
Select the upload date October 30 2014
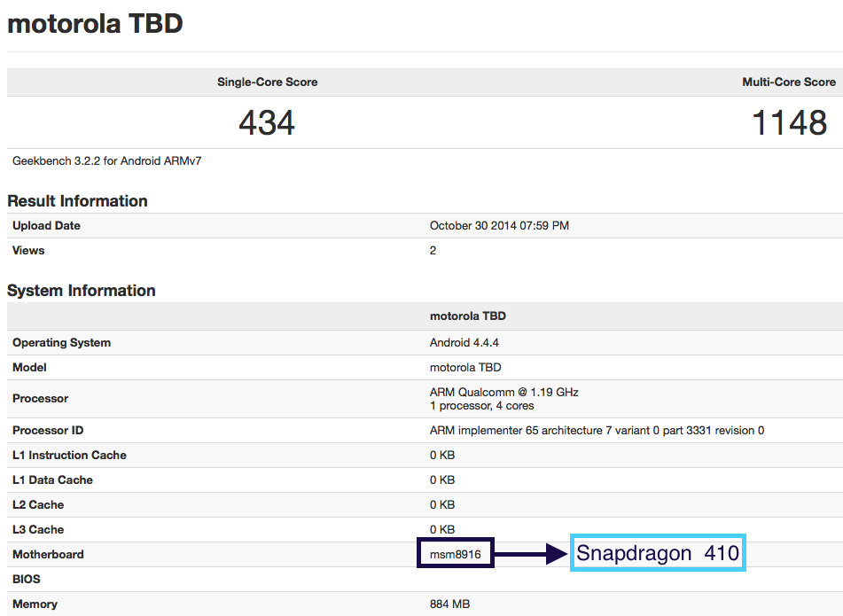point(499,226)
